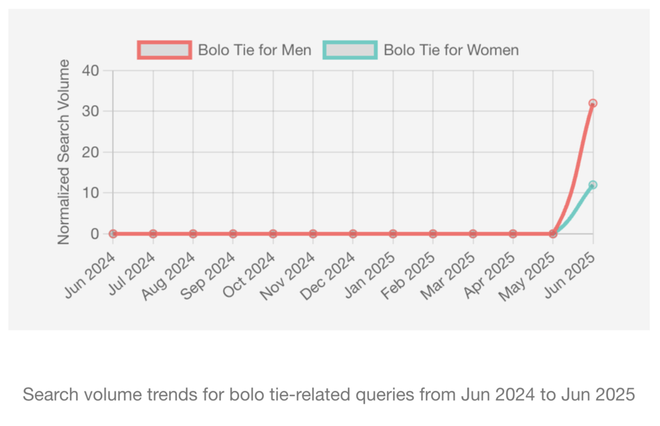Click the "Normalized Search Volume" axis title

(x=64, y=152)
